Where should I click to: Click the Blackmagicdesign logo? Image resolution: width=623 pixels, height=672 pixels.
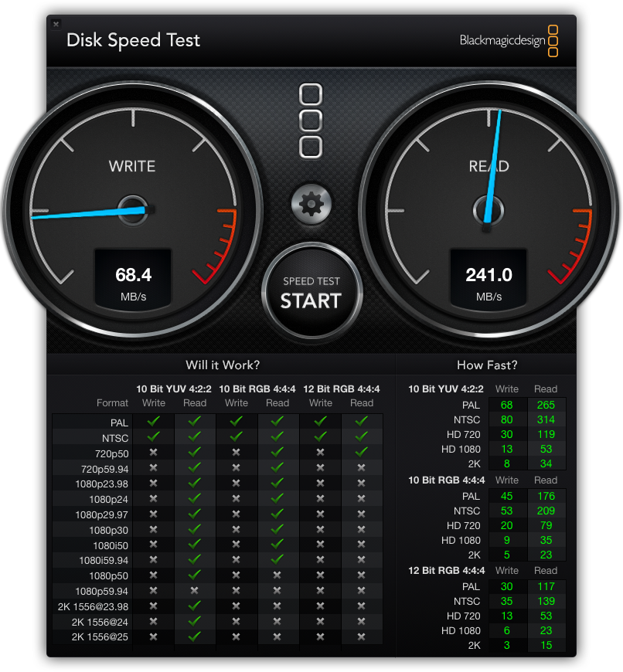tap(509, 40)
